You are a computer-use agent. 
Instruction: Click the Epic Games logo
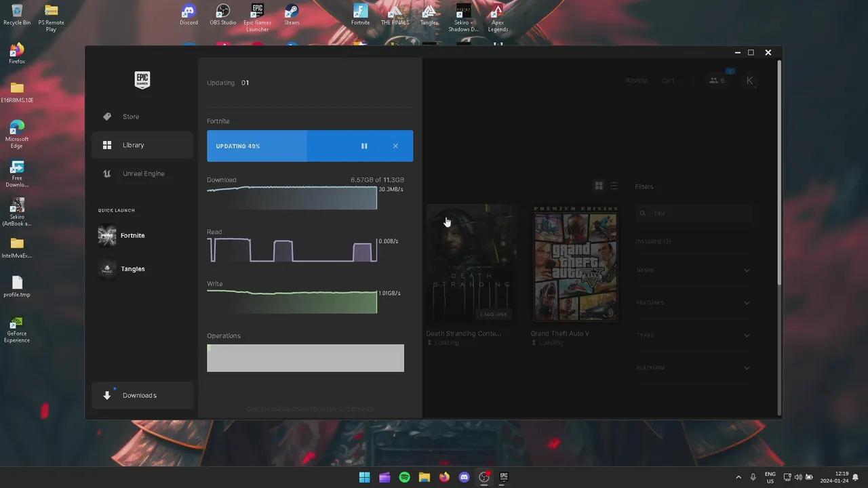click(142, 80)
